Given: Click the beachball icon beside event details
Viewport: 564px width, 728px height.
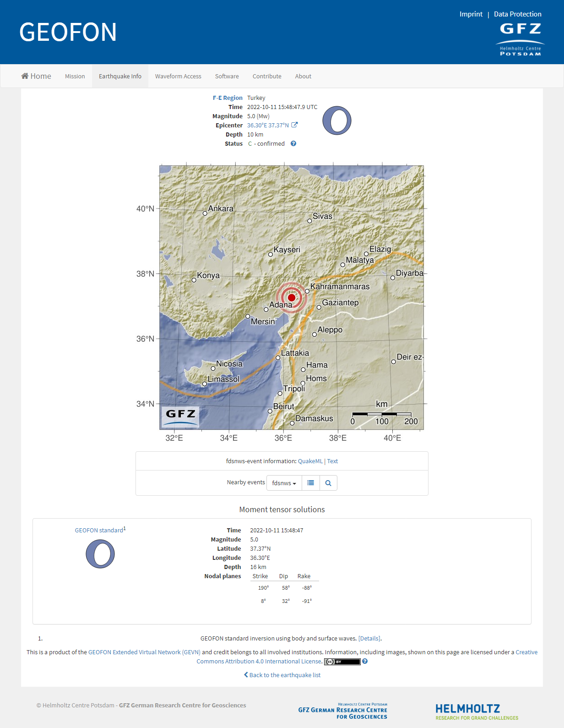Looking at the screenshot, I should (337, 120).
